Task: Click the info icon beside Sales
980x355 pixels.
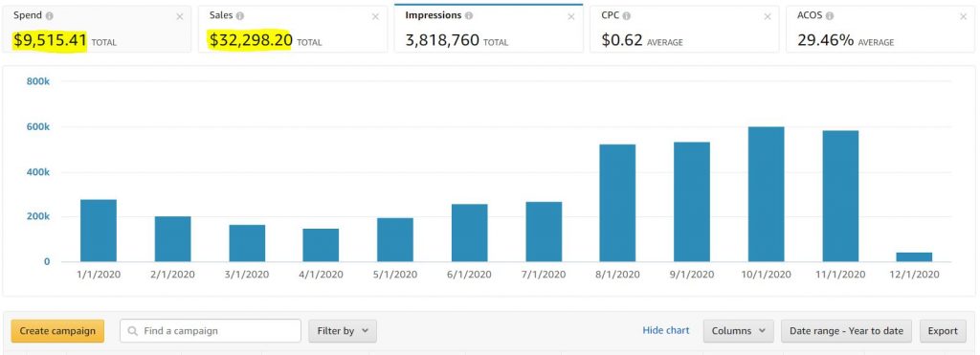Action: (240, 15)
